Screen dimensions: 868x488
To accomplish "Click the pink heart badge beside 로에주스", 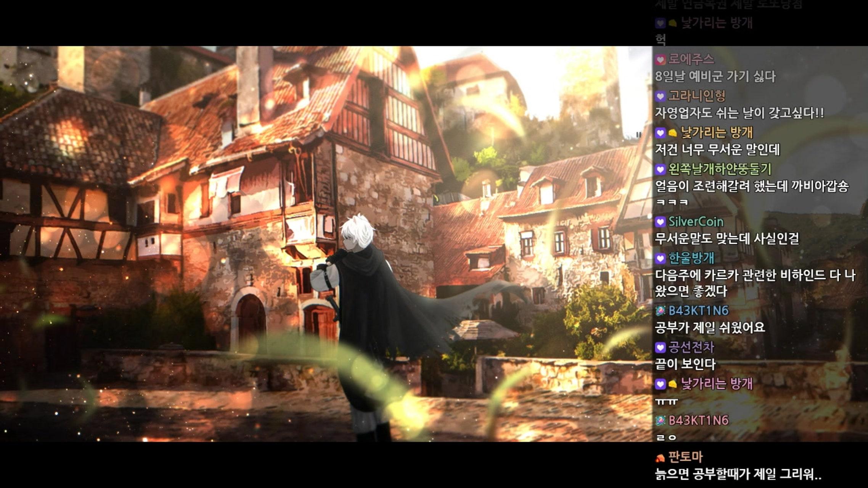I will point(661,59).
